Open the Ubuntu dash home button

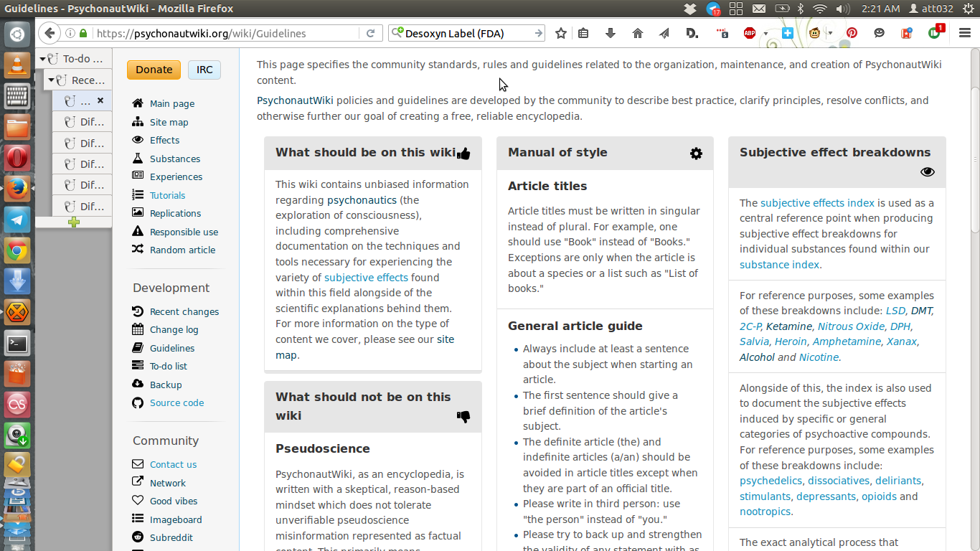(17, 34)
